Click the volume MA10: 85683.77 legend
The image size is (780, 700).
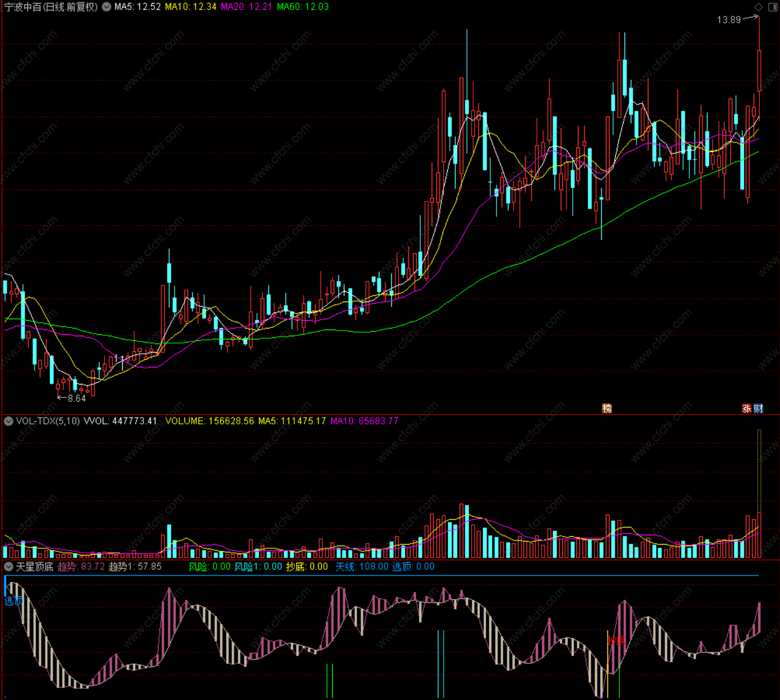pos(364,421)
